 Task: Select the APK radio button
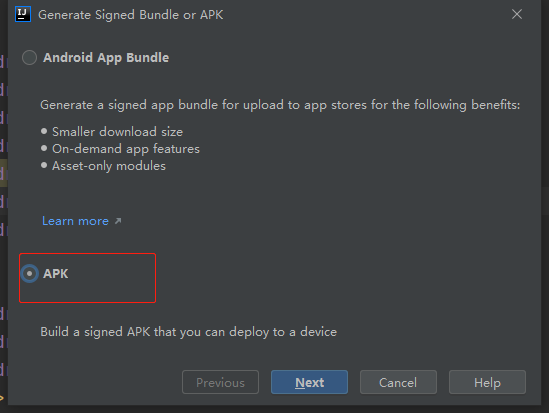pos(29,273)
